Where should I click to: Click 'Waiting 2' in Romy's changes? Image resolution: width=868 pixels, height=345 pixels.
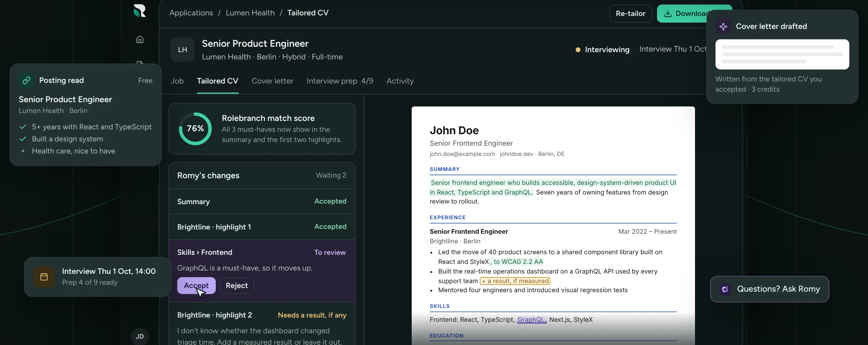point(331,176)
